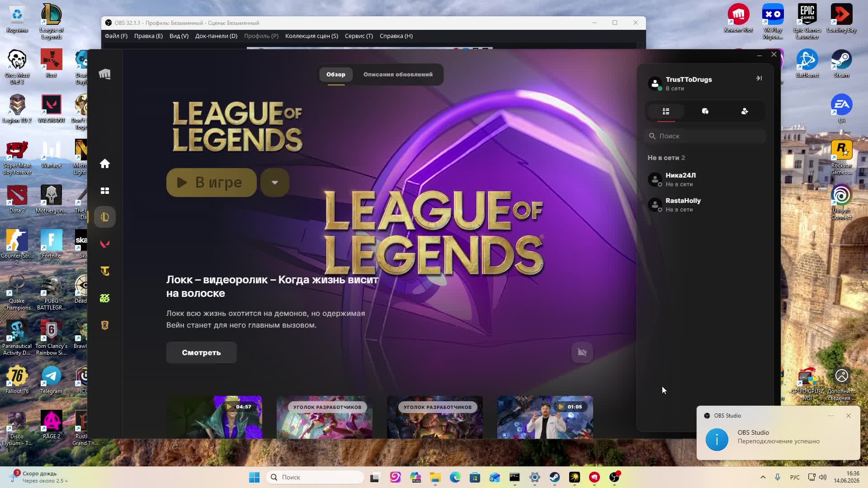Select the EA desktop shortcut
The image size is (868, 488).
click(x=842, y=109)
